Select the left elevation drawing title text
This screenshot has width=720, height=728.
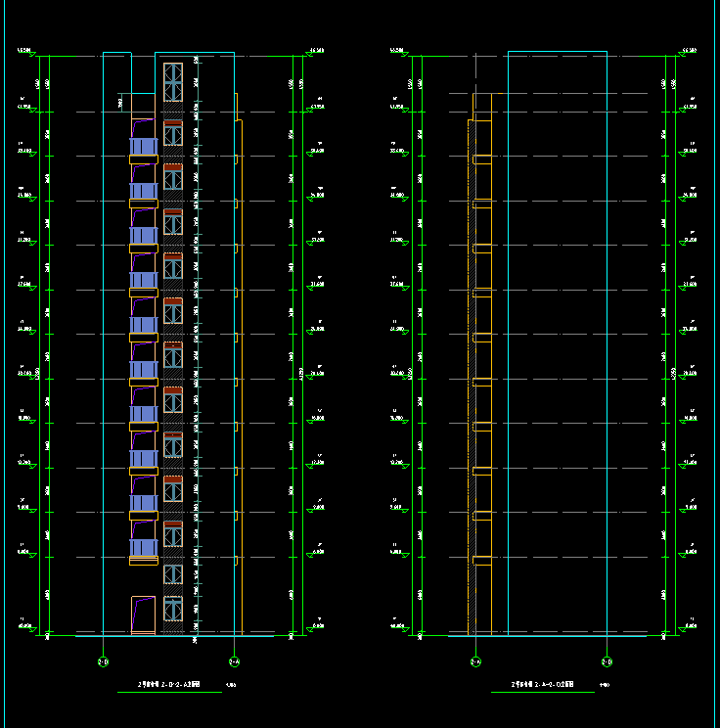(167, 686)
